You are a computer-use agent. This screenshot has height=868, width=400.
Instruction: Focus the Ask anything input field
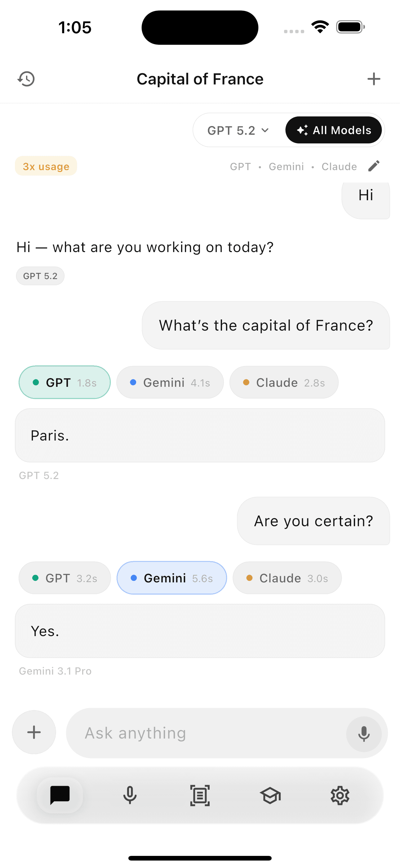[209, 733]
